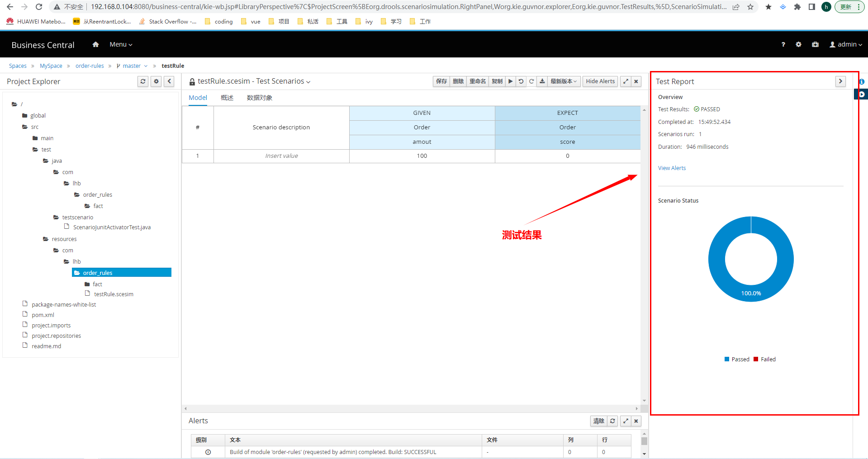Viewport: 868px width, 459px height.
Task: Go to Business Central home icon
Action: tap(95, 44)
